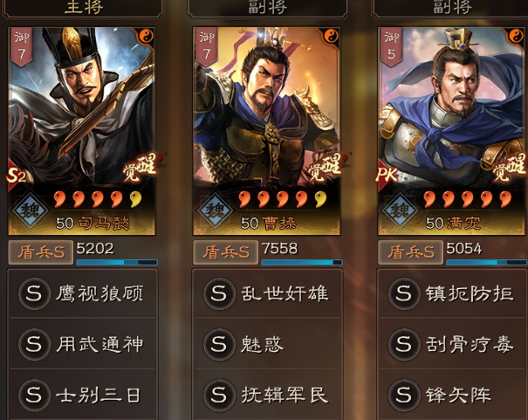This screenshot has width=528, height=420.
Task: Select the middle 副将 header tab
Action: pyautogui.click(x=268, y=8)
